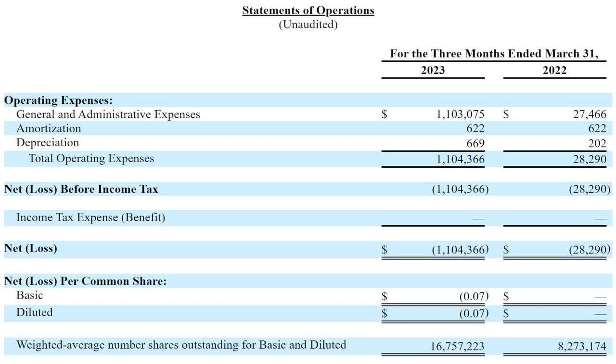Select the '(Unaudited)' subtitle text

[308, 25]
